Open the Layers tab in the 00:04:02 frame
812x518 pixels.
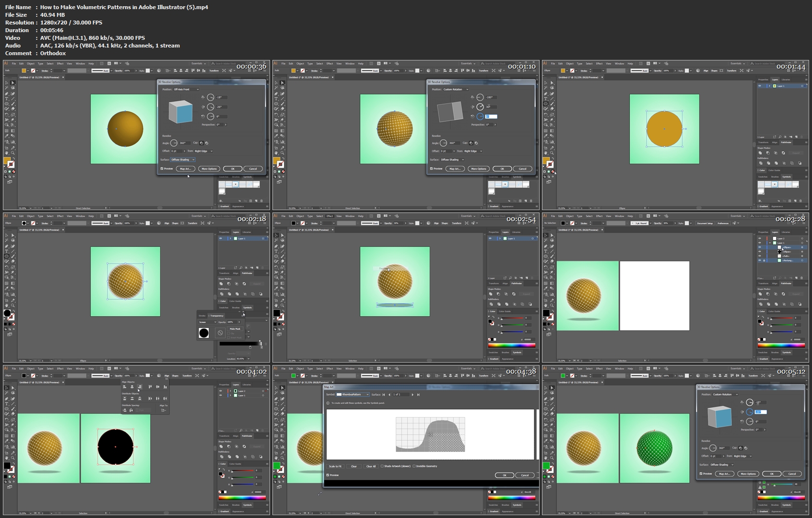pos(235,385)
